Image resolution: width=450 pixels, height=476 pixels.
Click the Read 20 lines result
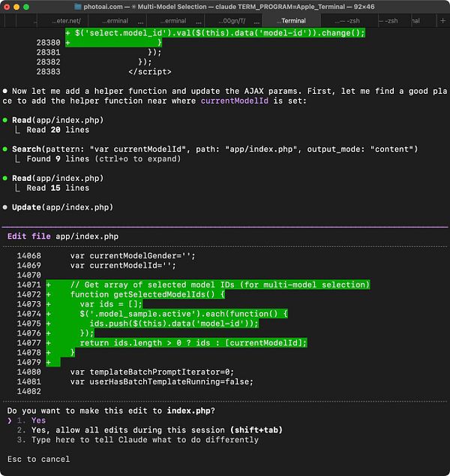tap(58, 130)
